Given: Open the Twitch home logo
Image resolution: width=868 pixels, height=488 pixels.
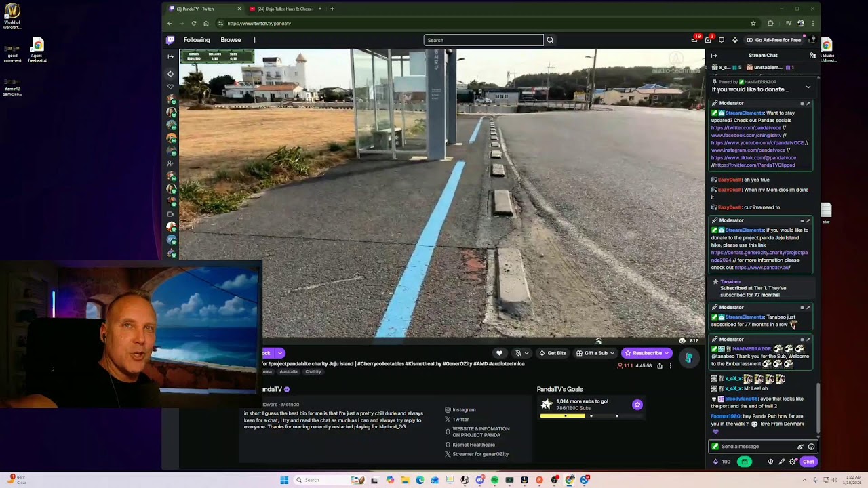Looking at the screenshot, I should 170,40.
